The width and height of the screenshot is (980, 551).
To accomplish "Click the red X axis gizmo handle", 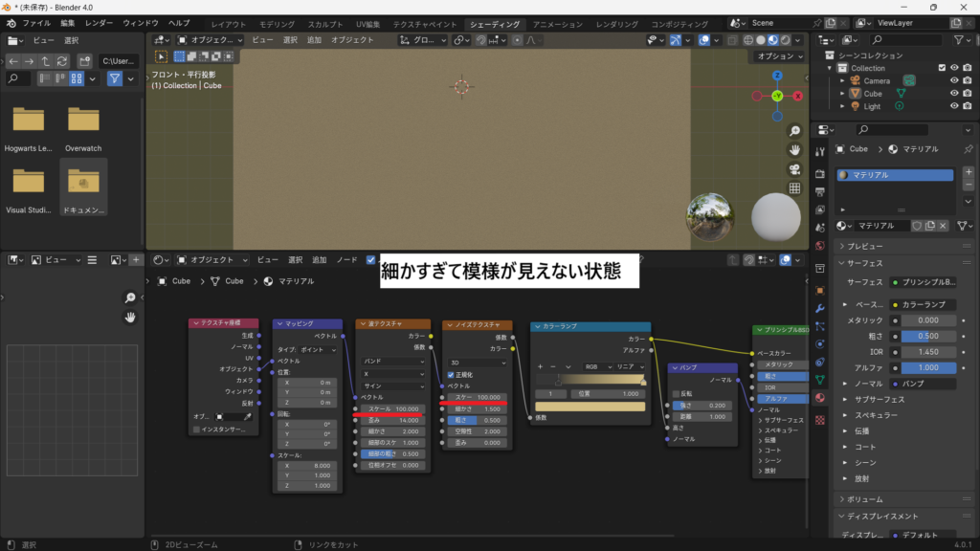I will 797,97.
